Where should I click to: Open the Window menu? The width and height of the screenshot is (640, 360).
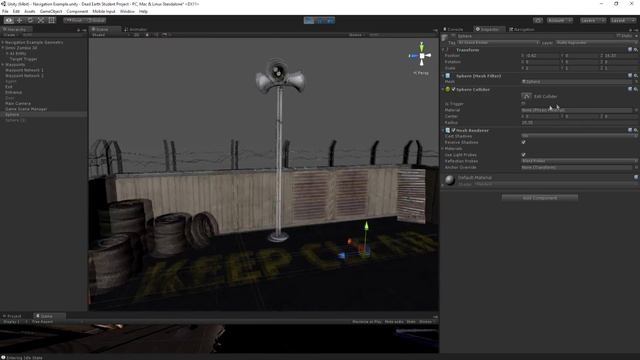pos(127,11)
